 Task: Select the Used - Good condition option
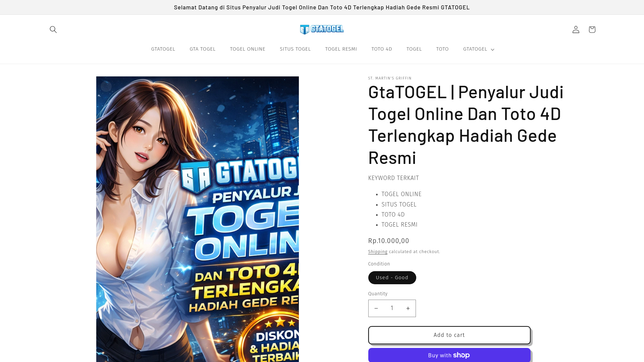[x=392, y=278]
